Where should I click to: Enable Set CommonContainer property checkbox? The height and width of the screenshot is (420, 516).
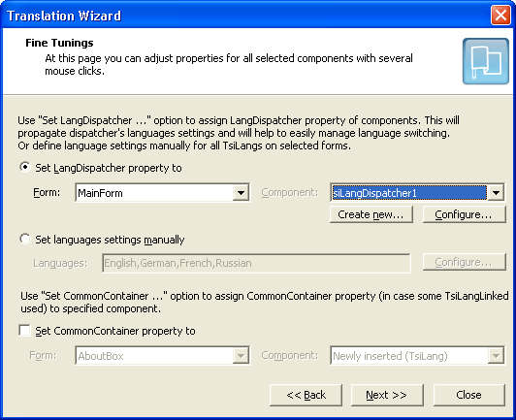[25, 331]
